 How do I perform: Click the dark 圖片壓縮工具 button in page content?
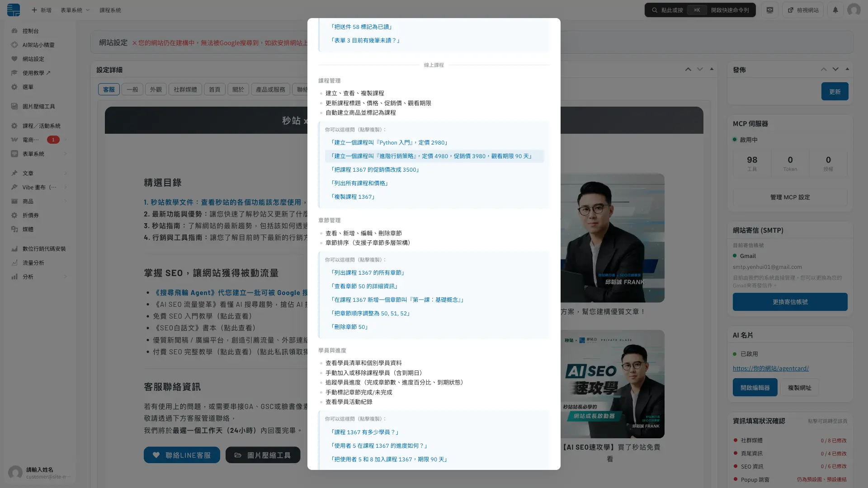pyautogui.click(x=263, y=455)
